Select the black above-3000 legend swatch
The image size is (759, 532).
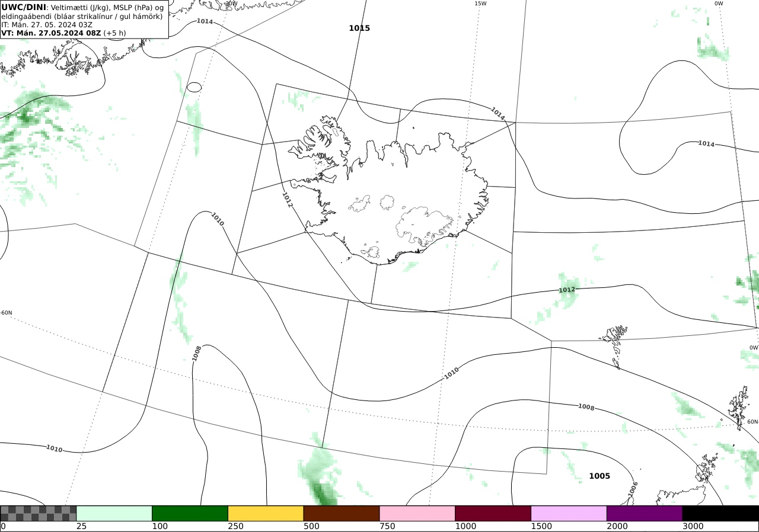coord(720,513)
